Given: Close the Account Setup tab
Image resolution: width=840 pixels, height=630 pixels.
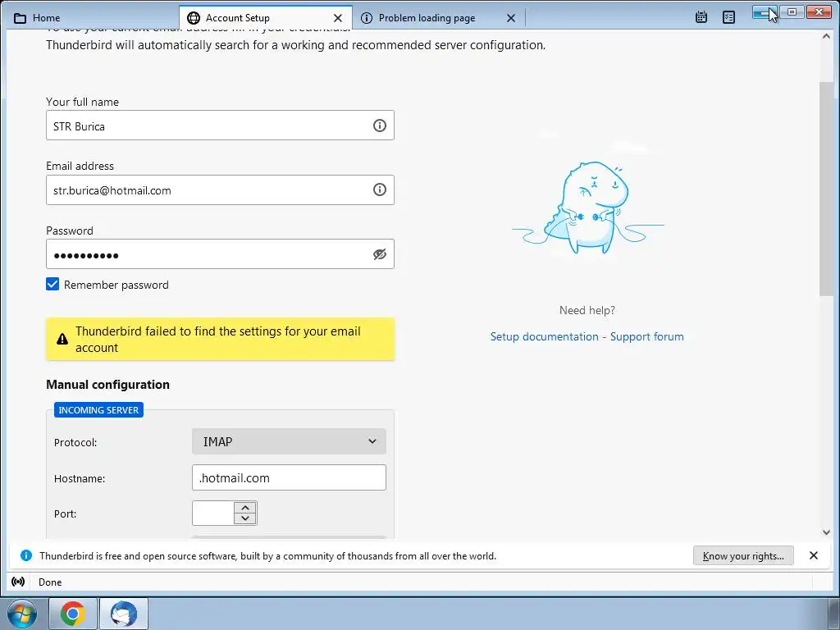Looking at the screenshot, I should 337,18.
